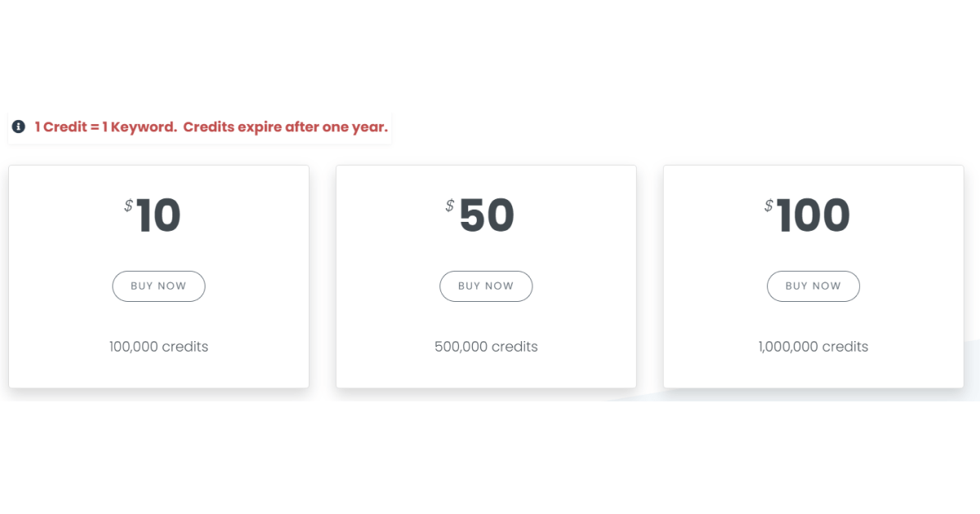Click the info icon beside the credit notice
Viewport: 980px width, 514px height.
pyautogui.click(x=19, y=127)
